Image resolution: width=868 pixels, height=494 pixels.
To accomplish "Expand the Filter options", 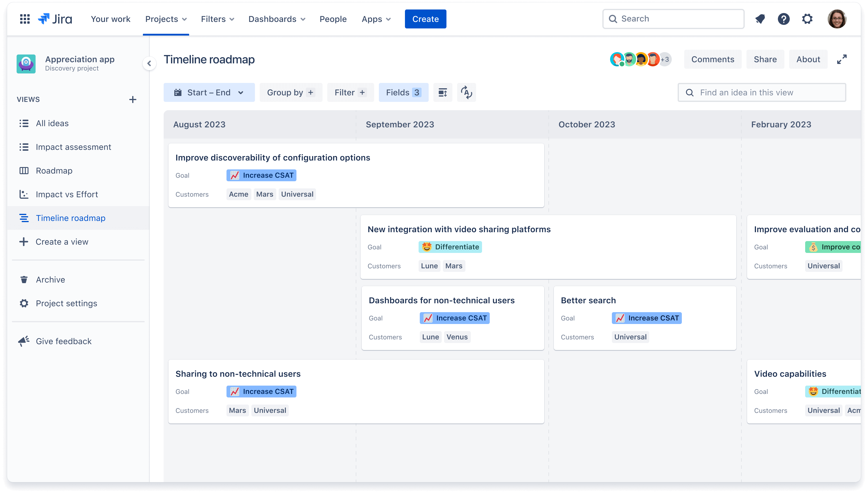I will tap(349, 92).
